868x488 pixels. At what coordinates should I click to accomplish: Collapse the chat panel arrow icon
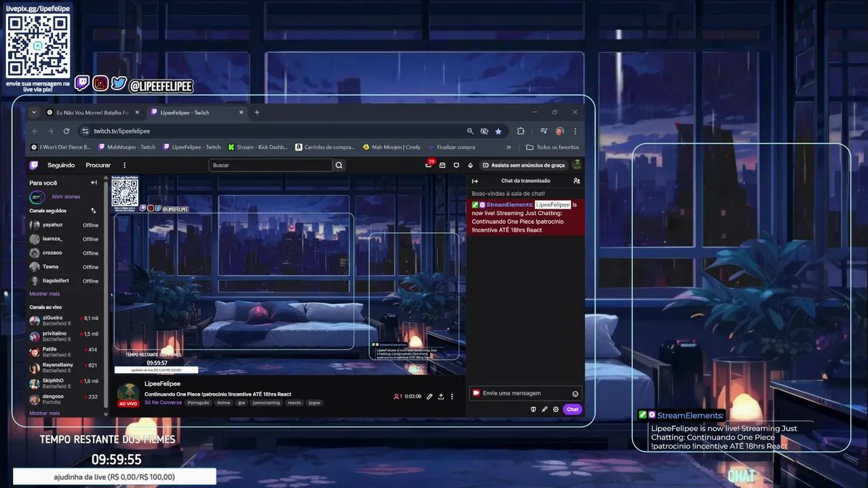475,181
